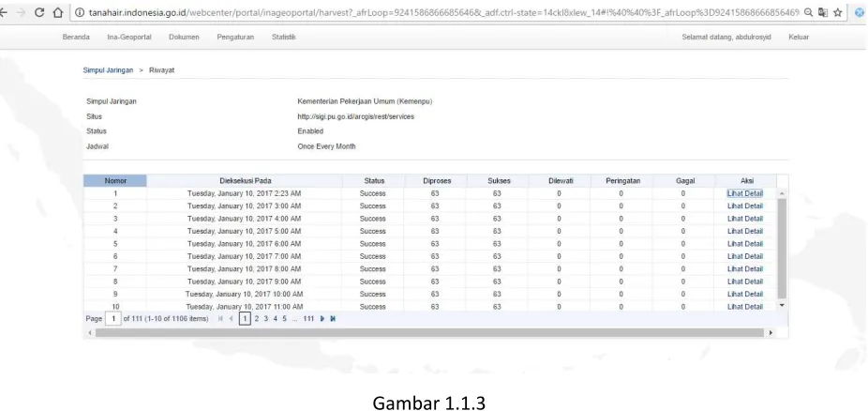Screen dimensions: 868x411
Task: Sort by the Status column header
Action: (374, 180)
